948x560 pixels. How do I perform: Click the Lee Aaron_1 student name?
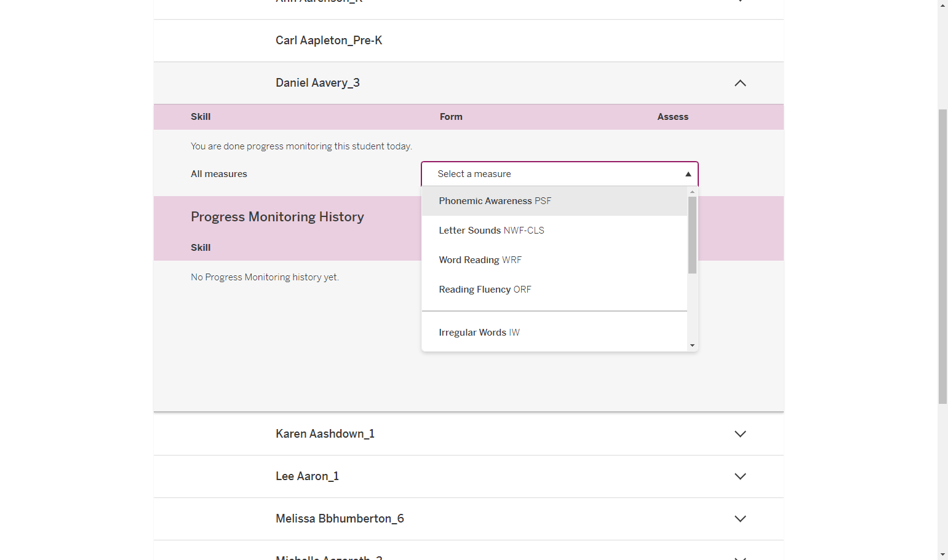(x=307, y=476)
